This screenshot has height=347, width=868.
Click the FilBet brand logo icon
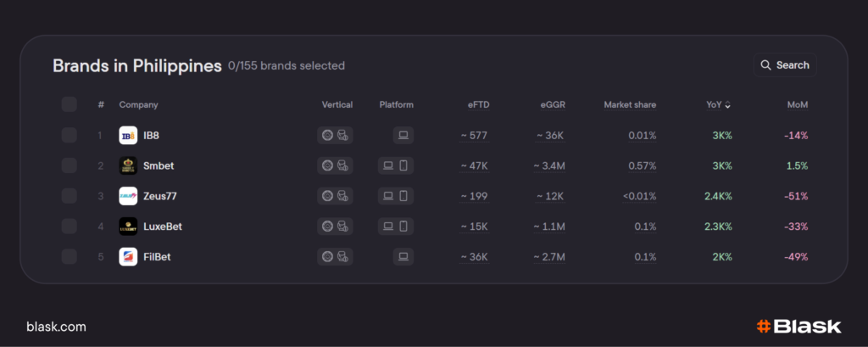tap(128, 256)
